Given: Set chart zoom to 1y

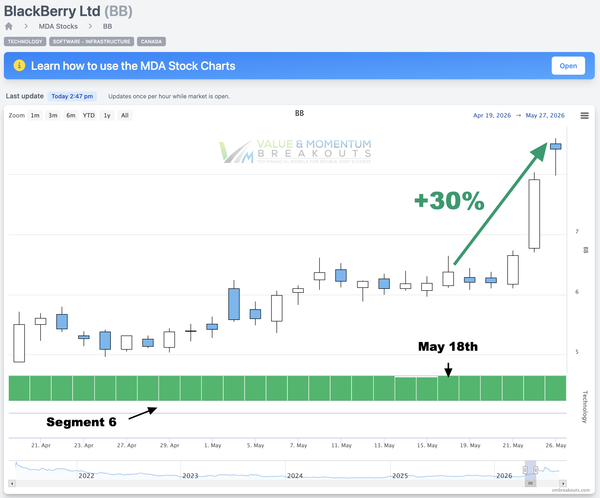Looking at the screenshot, I should pos(107,115).
